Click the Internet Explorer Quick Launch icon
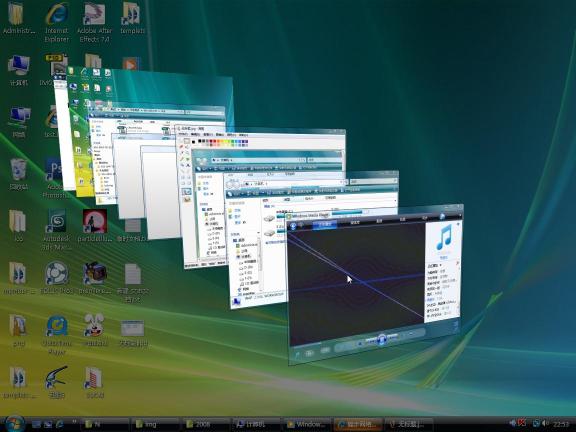 point(60,424)
